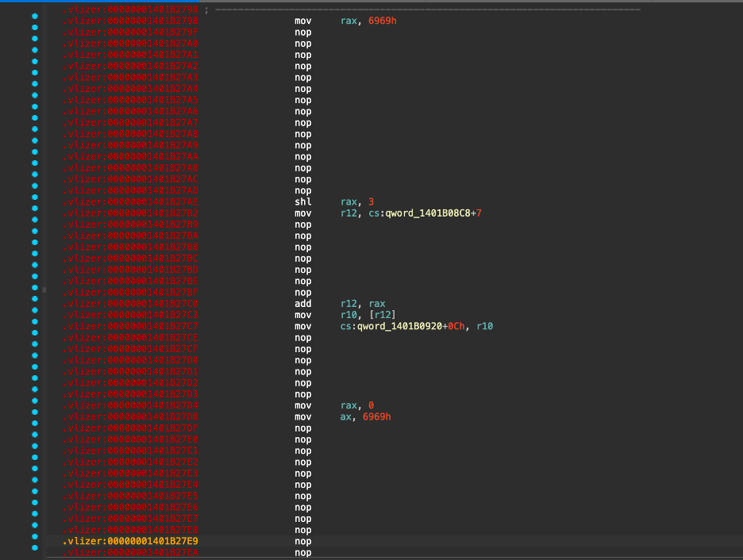743x560 pixels.
Task: Click the blue dot beside address 1401B27CE
Action: [x=35, y=333]
